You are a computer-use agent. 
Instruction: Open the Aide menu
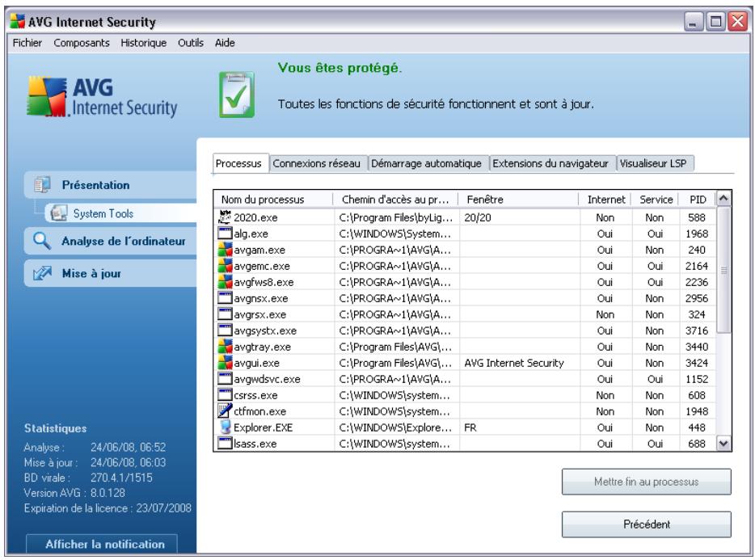point(225,43)
